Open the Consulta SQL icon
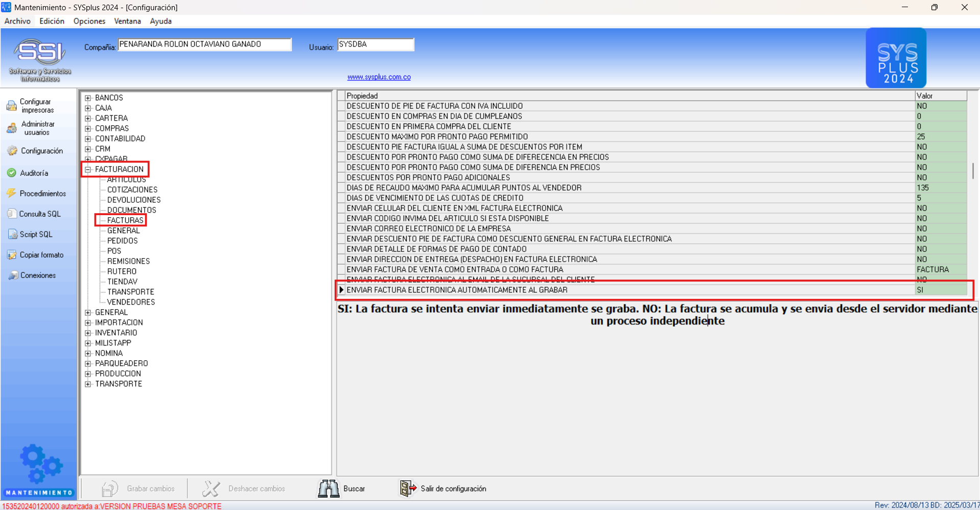The image size is (980, 510). (x=12, y=214)
